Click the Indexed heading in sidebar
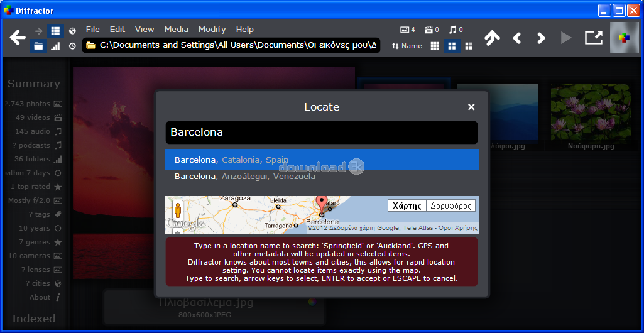The image size is (644, 333). pos(34,319)
